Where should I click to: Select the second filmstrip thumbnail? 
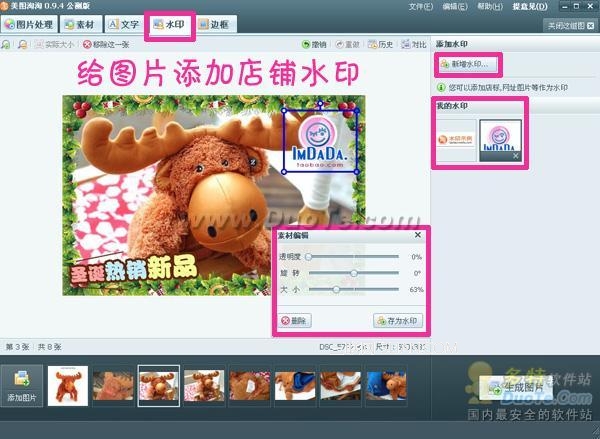pyautogui.click(x=113, y=386)
